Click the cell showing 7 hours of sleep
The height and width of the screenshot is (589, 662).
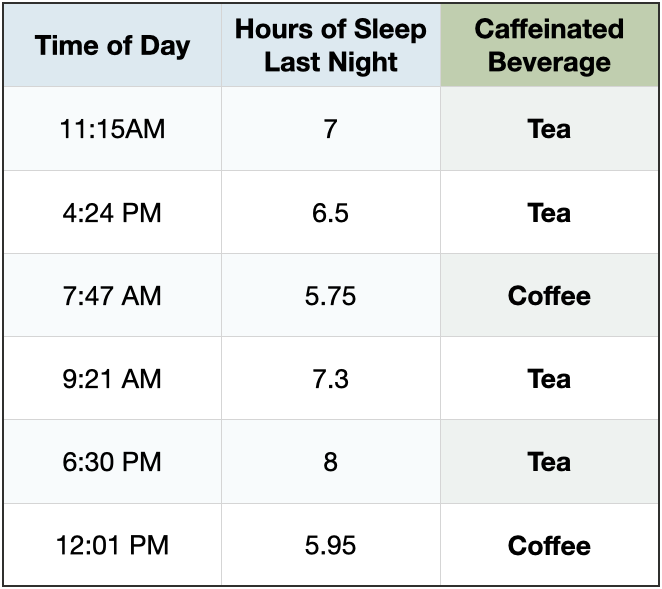330,129
